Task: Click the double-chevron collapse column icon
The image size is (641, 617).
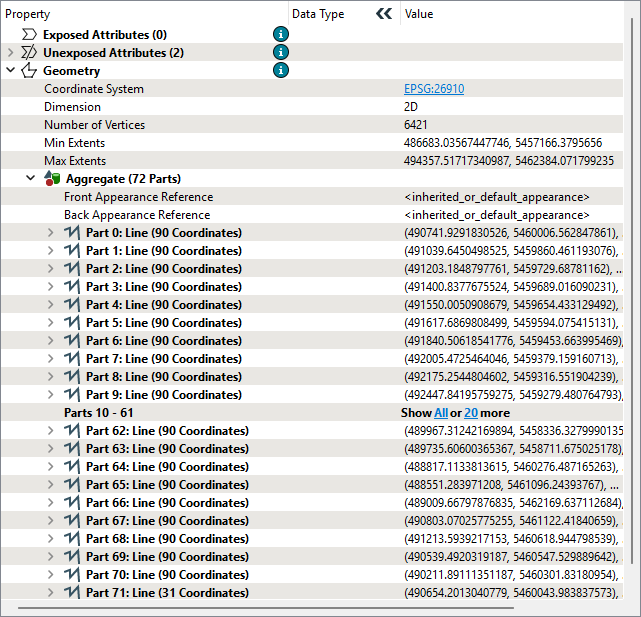Action: (x=384, y=15)
